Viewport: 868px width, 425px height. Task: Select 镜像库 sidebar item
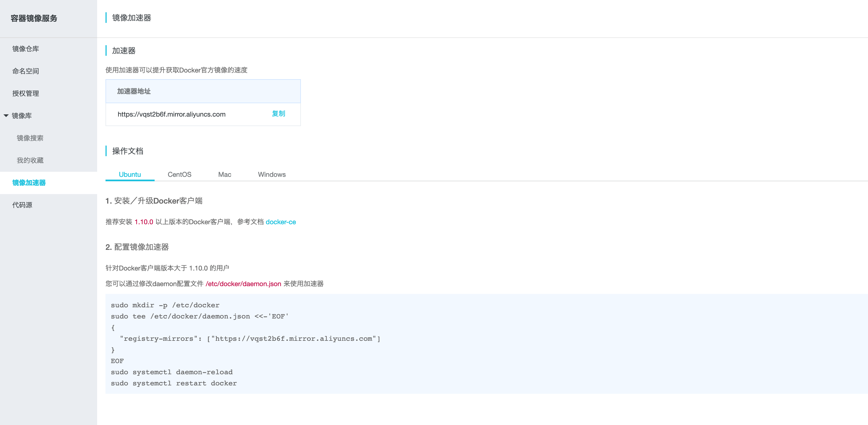[x=22, y=115]
